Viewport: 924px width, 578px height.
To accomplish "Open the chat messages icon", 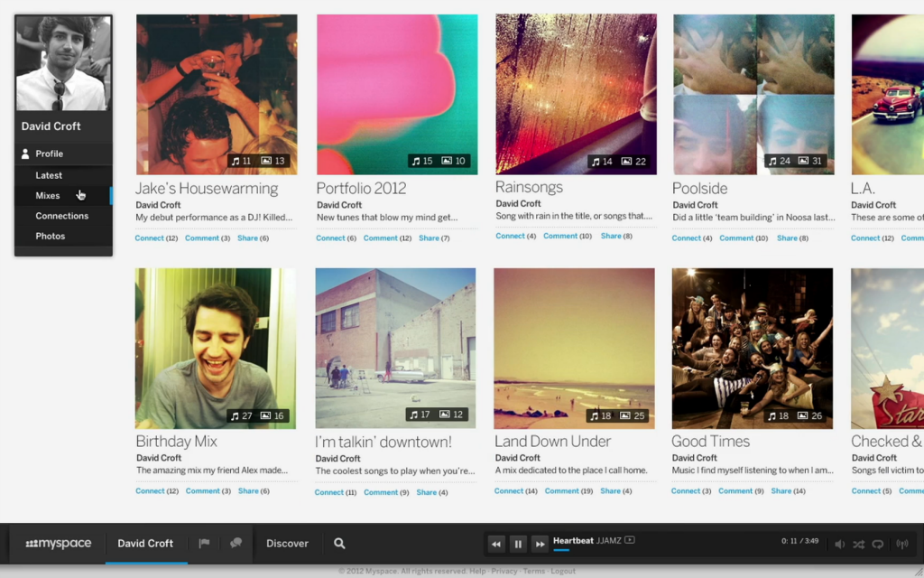I will pyautogui.click(x=236, y=543).
